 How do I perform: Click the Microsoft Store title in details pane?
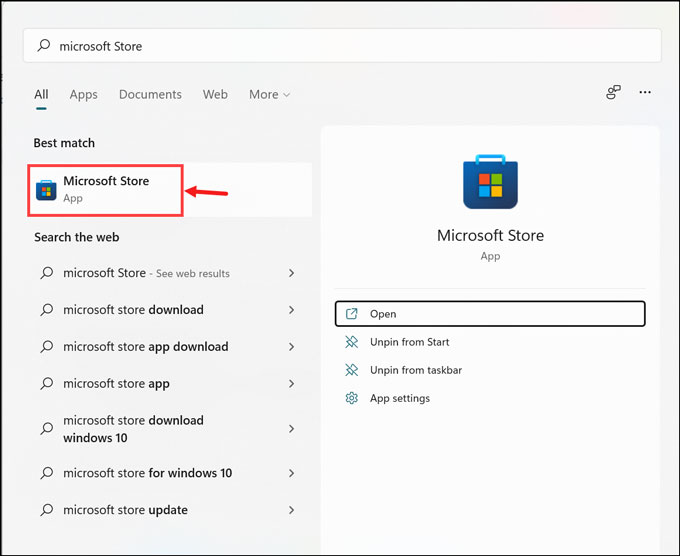click(490, 235)
